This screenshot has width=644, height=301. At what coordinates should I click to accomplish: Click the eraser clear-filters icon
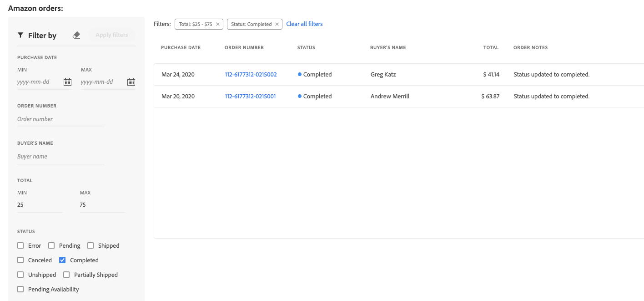(76, 35)
